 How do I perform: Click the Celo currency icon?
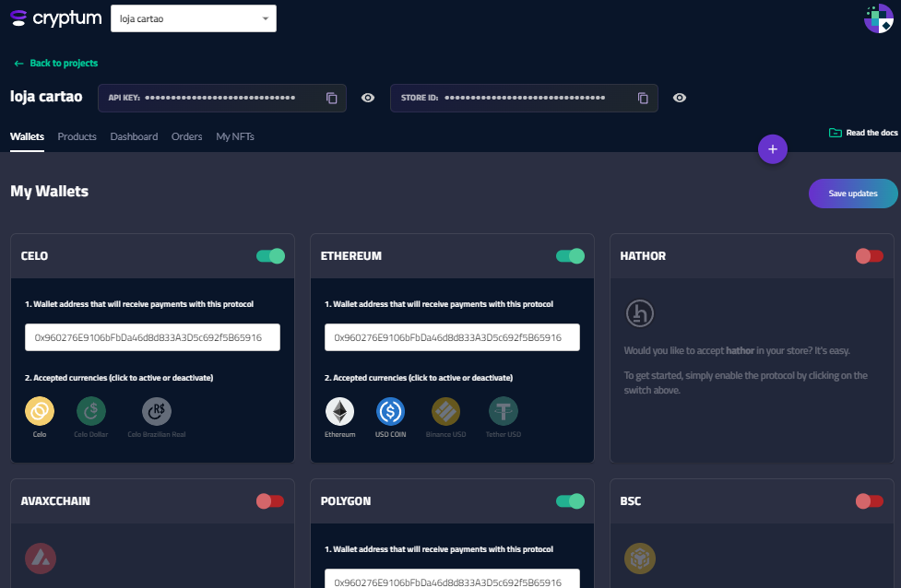click(40, 411)
